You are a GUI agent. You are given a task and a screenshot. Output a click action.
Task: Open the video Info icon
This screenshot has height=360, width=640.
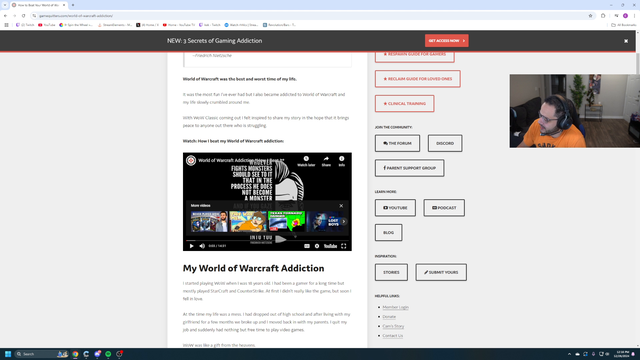pyautogui.click(x=342, y=161)
